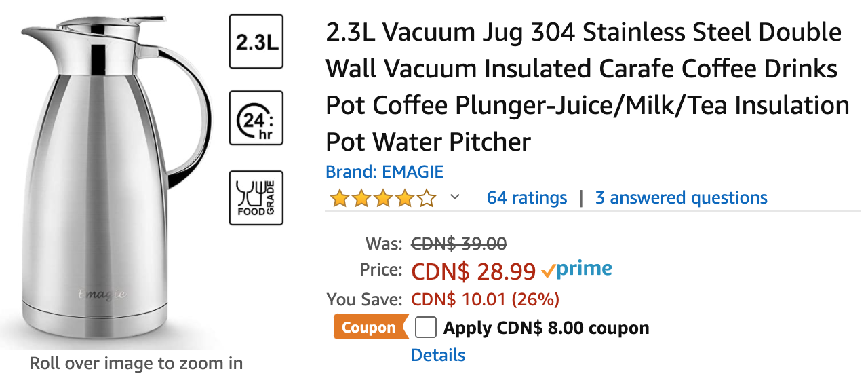Open the 3 answered questions link
Screen dimensions: 868x380
682,198
